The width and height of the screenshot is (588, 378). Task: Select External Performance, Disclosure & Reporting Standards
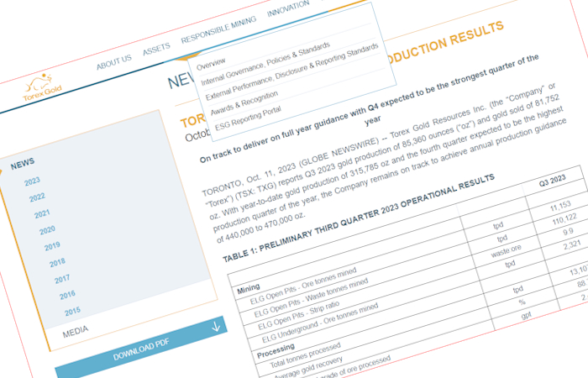click(291, 71)
